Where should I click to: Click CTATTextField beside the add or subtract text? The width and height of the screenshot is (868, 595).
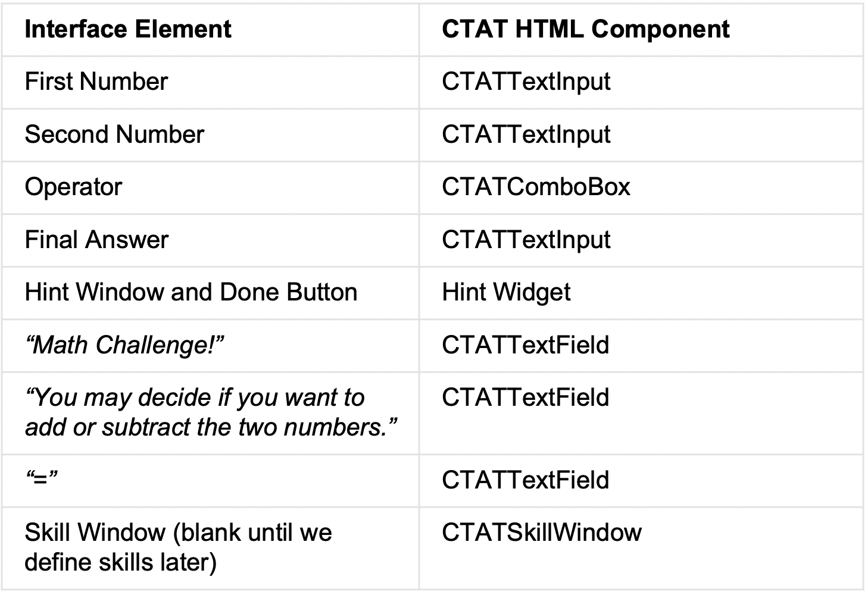pyautogui.click(x=525, y=397)
